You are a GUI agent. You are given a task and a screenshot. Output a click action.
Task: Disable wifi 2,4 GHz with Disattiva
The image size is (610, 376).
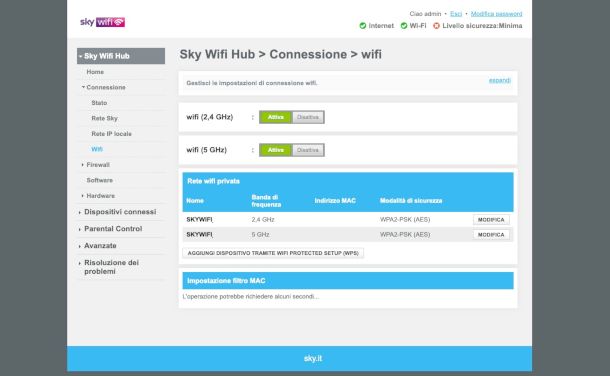[308, 117]
